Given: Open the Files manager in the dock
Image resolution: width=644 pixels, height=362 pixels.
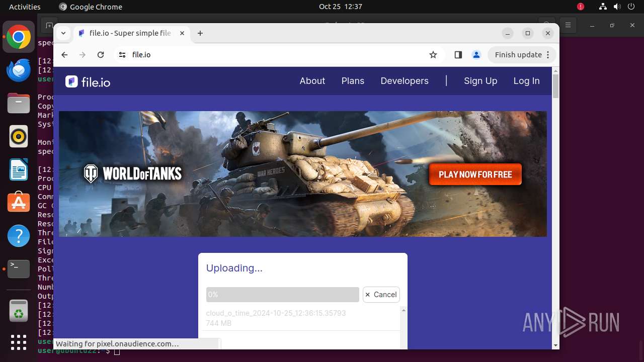Looking at the screenshot, I should click(x=19, y=104).
